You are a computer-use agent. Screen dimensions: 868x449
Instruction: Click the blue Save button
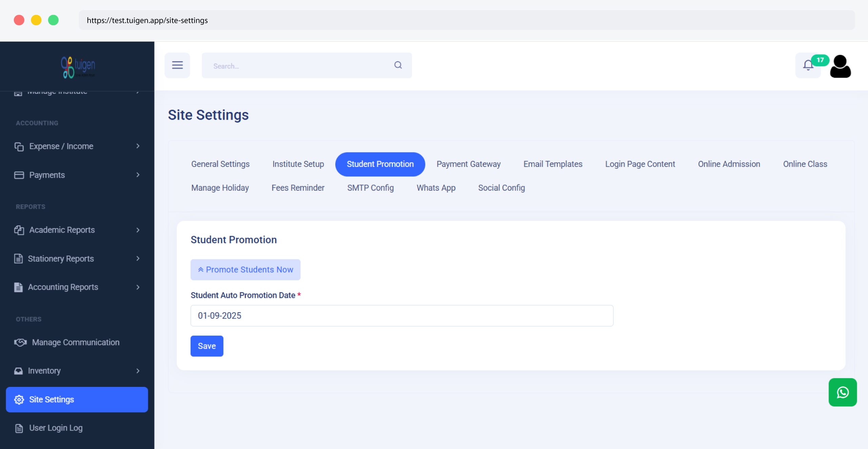pyautogui.click(x=206, y=346)
